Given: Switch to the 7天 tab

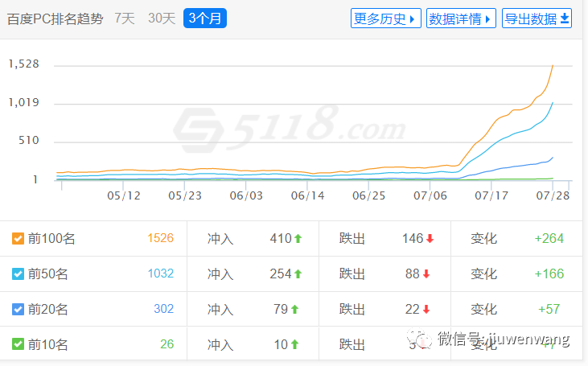Looking at the screenshot, I should [125, 18].
